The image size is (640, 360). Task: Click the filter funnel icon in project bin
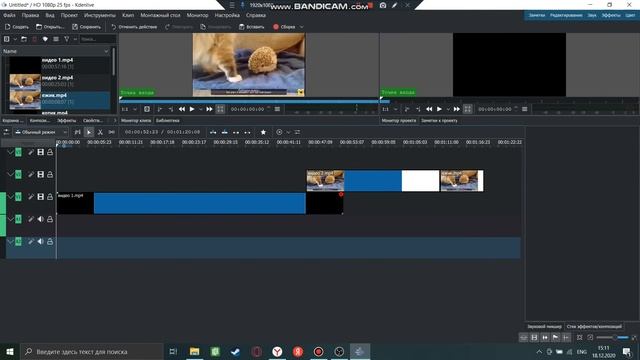[67, 39]
